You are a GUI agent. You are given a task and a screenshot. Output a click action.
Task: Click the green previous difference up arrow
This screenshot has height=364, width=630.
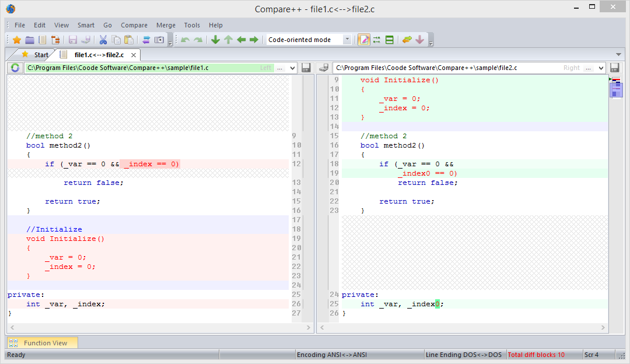pyautogui.click(x=228, y=40)
